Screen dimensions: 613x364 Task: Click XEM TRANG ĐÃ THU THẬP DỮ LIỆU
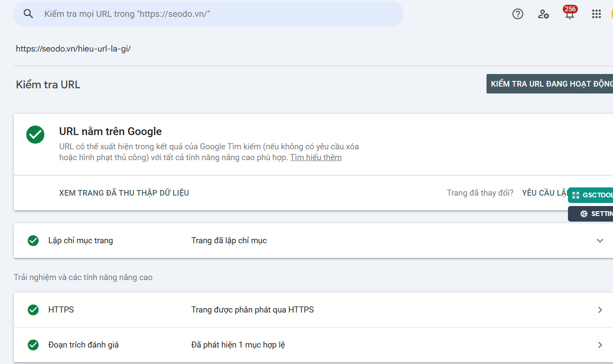click(124, 193)
